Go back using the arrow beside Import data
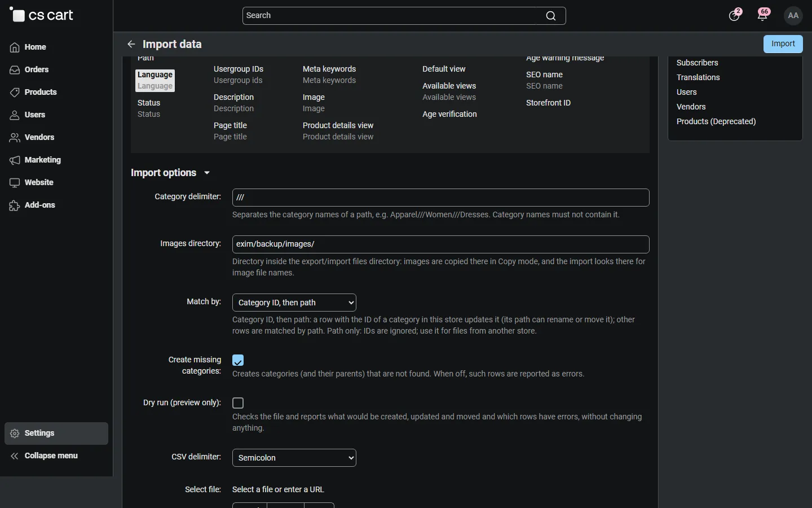Screen dimensions: 812x508 (131, 44)
